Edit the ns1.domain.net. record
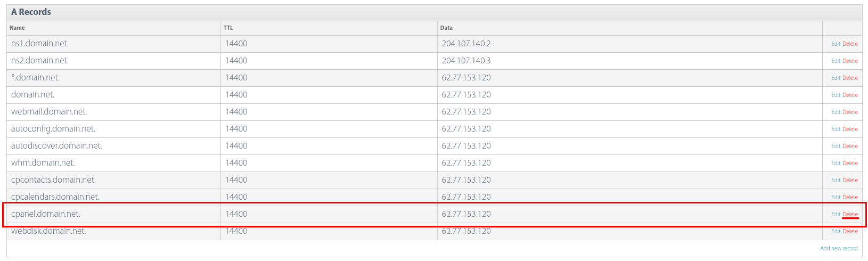This screenshot has height=261, width=868. 836,44
